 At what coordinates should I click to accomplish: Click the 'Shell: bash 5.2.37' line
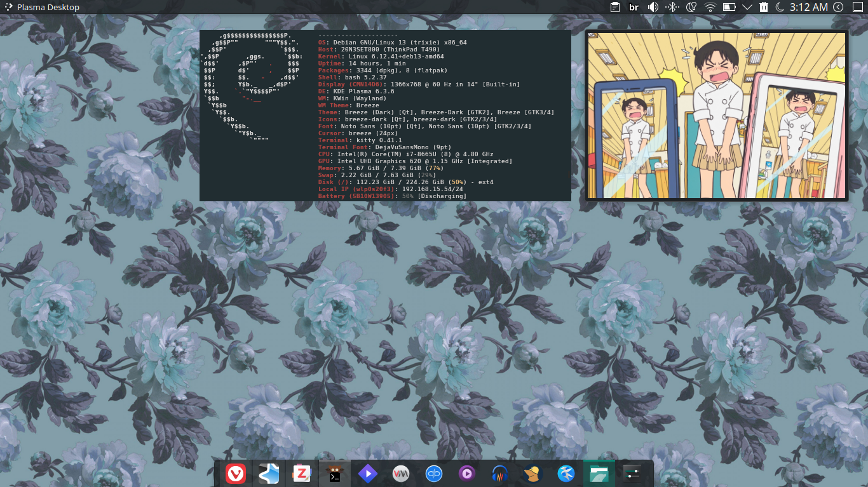(353, 77)
